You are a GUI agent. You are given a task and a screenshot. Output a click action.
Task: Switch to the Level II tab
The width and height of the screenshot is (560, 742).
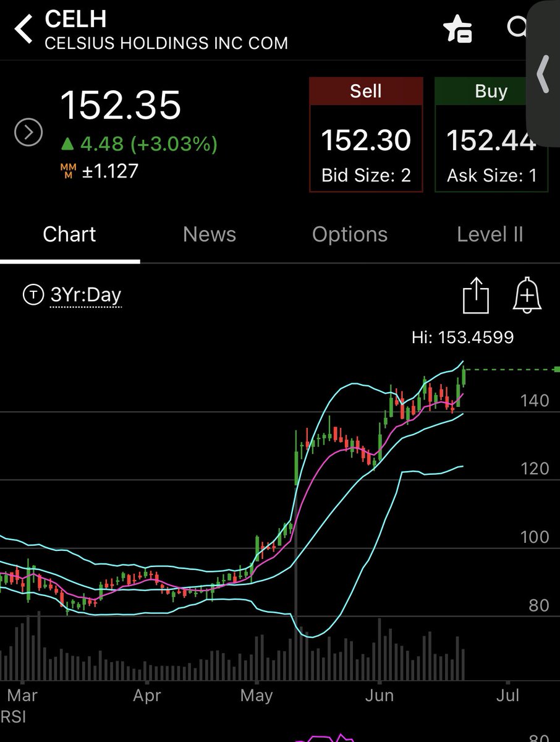point(490,234)
